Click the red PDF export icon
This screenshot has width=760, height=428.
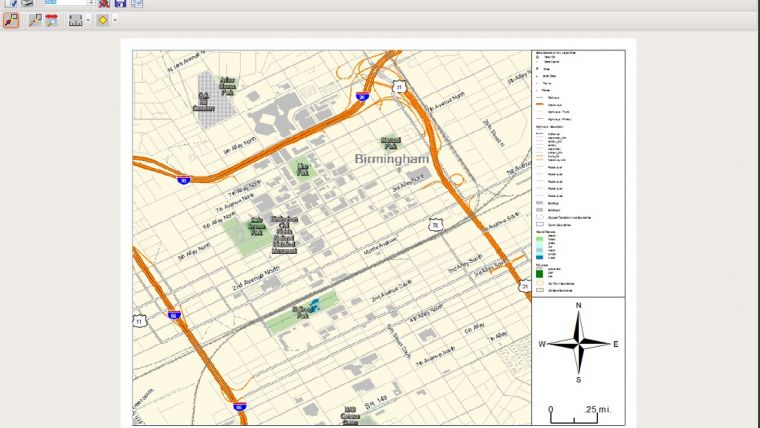104,3
